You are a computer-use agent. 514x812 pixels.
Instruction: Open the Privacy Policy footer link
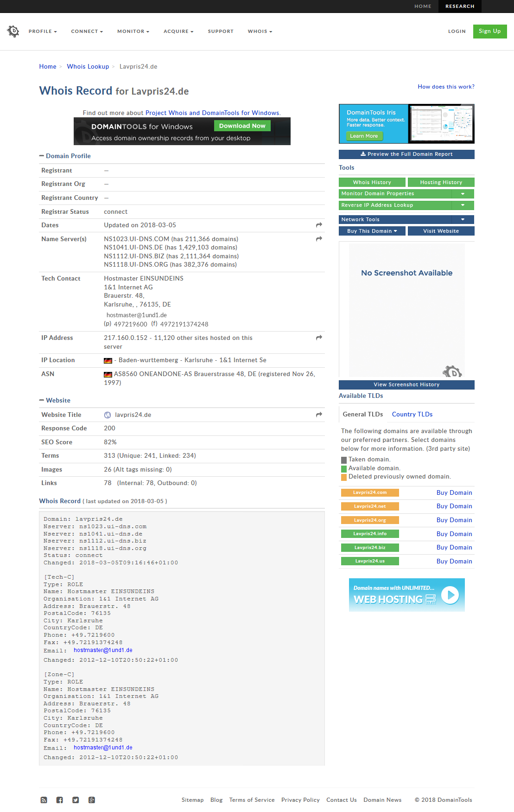300,800
